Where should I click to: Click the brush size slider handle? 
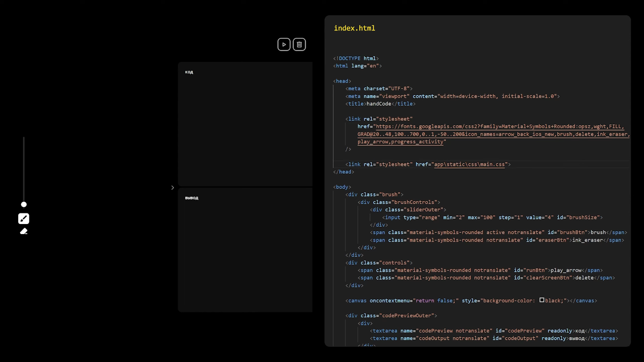[24, 204]
